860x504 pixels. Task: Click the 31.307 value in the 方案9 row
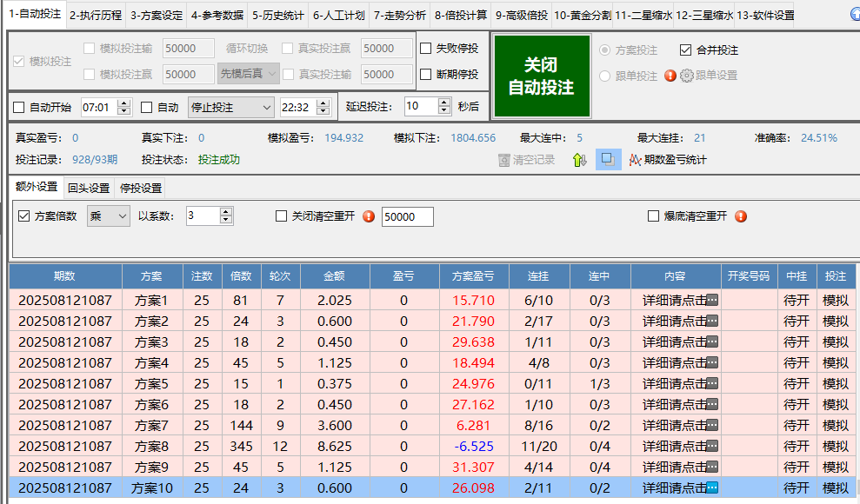(473, 468)
